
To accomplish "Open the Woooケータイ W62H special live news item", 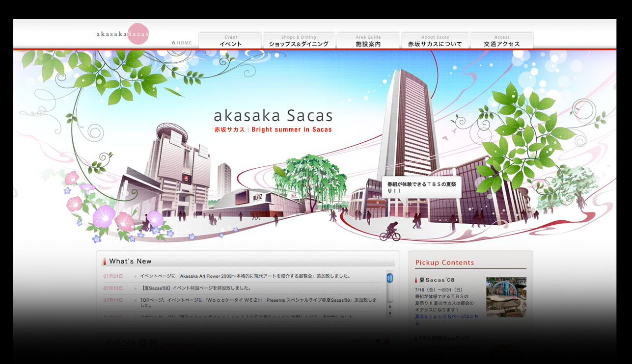I will tap(258, 302).
